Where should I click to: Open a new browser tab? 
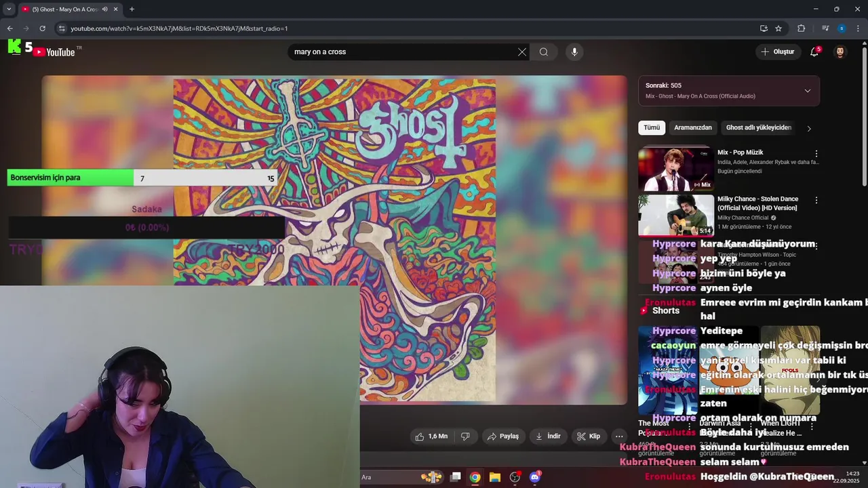[x=132, y=9]
